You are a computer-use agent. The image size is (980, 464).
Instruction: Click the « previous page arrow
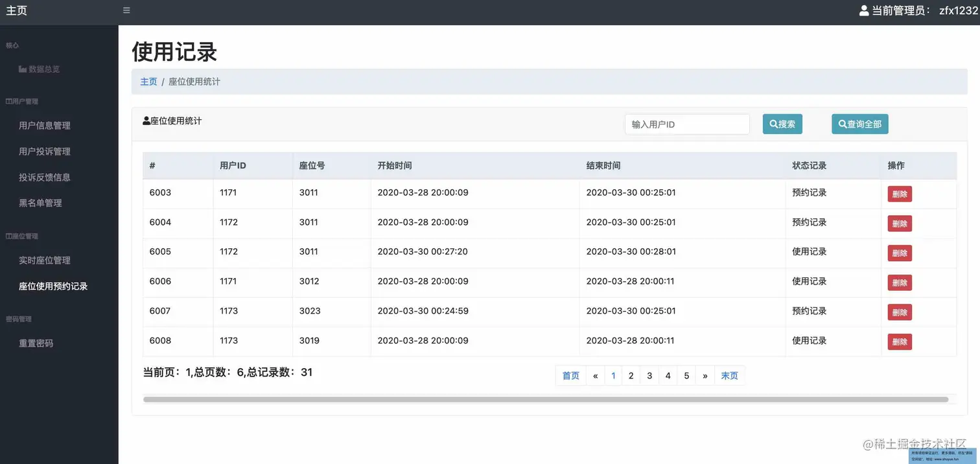[x=595, y=376]
